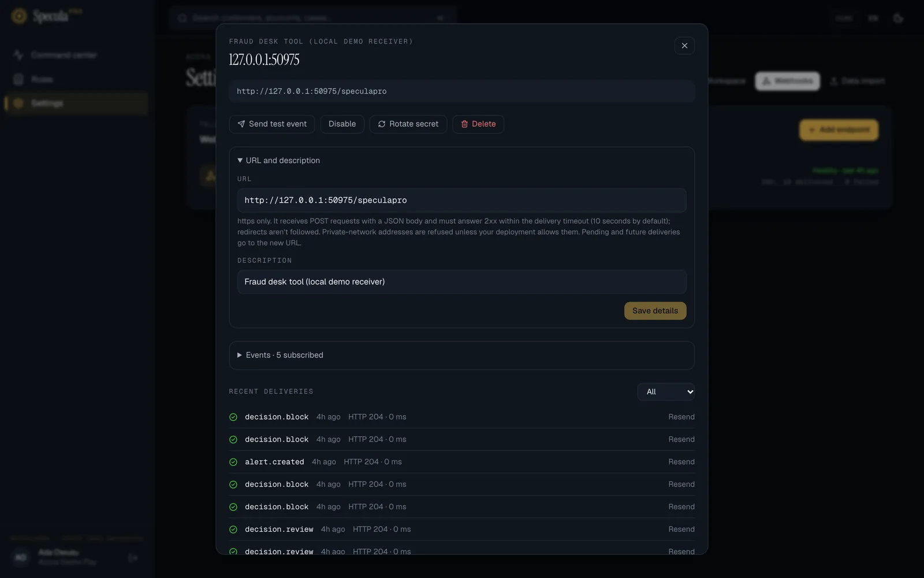Image resolution: width=924 pixels, height=578 pixels.
Task: Focus the Description input field
Action: 461,282
